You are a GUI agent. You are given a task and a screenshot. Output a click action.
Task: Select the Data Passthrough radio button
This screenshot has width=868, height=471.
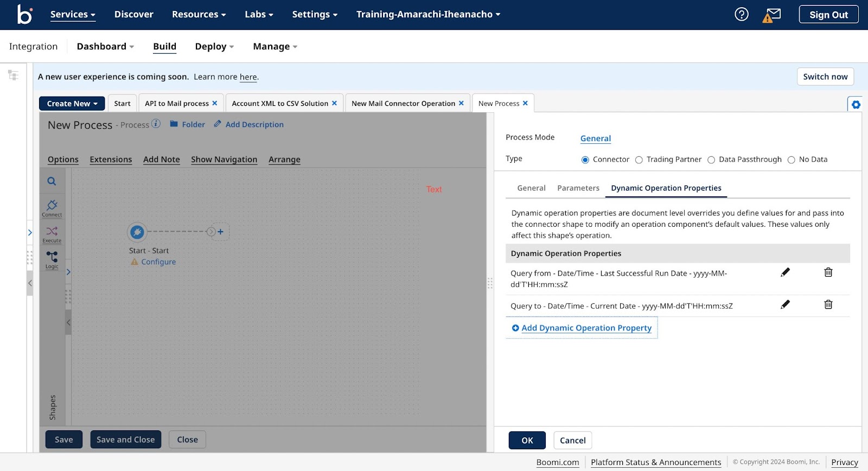coord(711,160)
